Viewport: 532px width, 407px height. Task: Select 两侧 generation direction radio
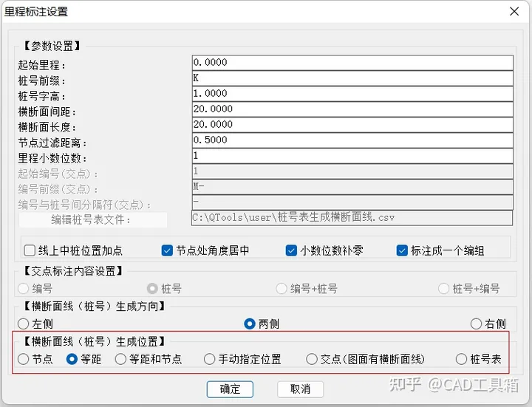click(x=250, y=324)
